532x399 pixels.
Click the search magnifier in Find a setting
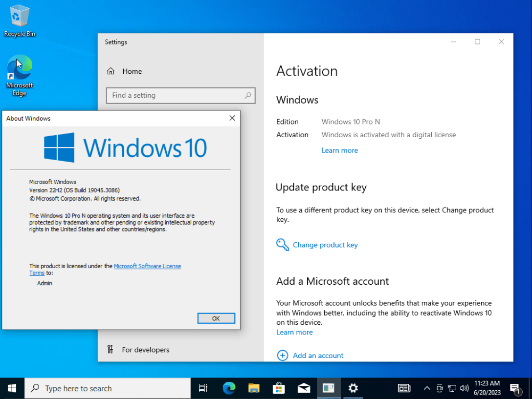(x=248, y=96)
